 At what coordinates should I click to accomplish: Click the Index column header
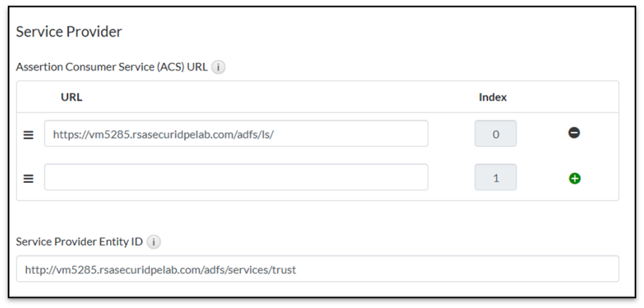coord(493,97)
